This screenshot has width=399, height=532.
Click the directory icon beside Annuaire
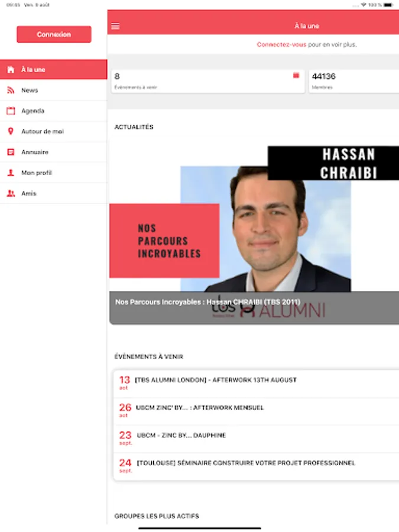[11, 152]
